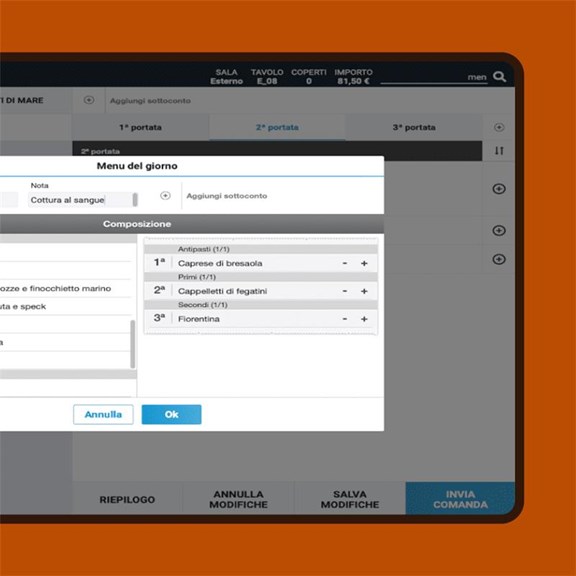Add a new portata with the plus icon
The height and width of the screenshot is (576, 576).
pyautogui.click(x=499, y=127)
